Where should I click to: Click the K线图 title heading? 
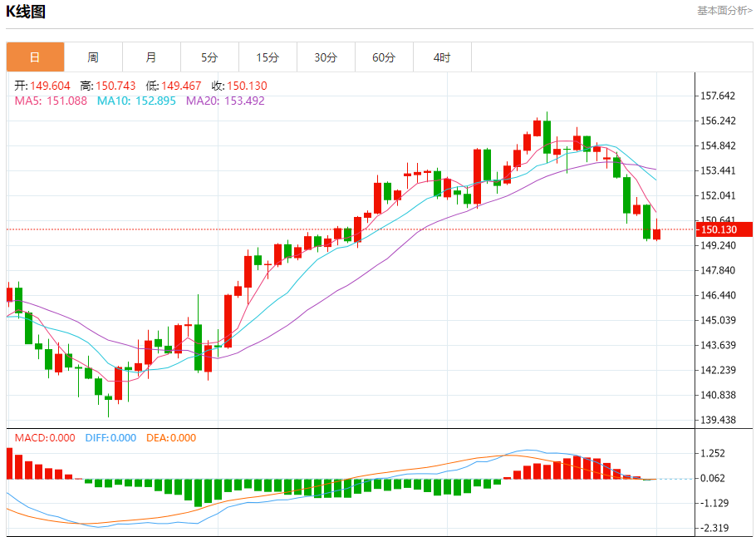(x=27, y=12)
